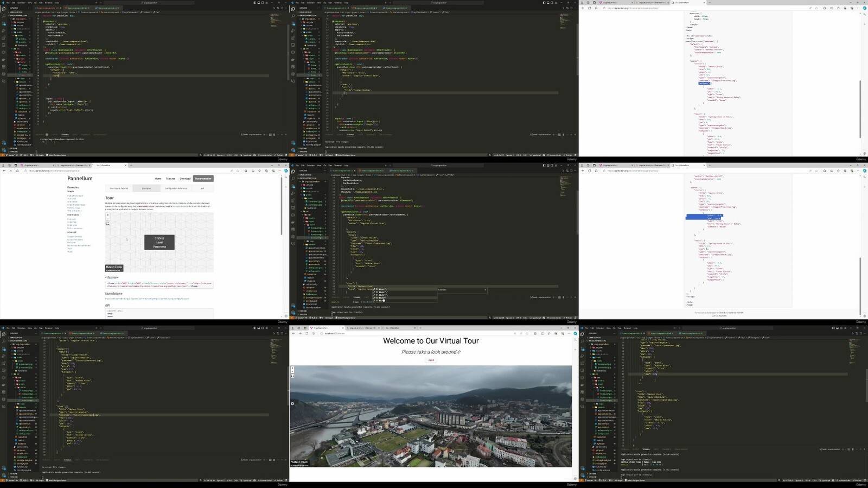
Task: Click Copilot icon in Virtual Tour browser toolbar
Action: (575, 333)
